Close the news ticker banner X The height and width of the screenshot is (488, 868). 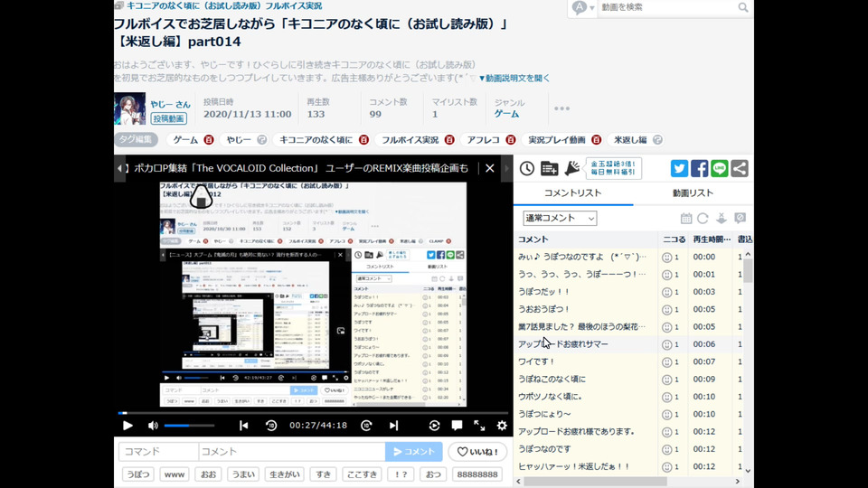click(x=490, y=168)
